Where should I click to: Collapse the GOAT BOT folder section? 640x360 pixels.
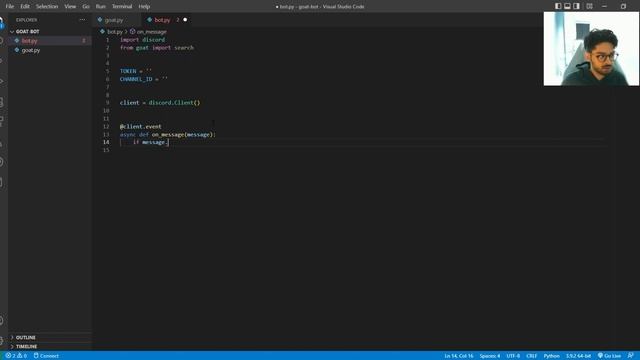tap(27, 31)
